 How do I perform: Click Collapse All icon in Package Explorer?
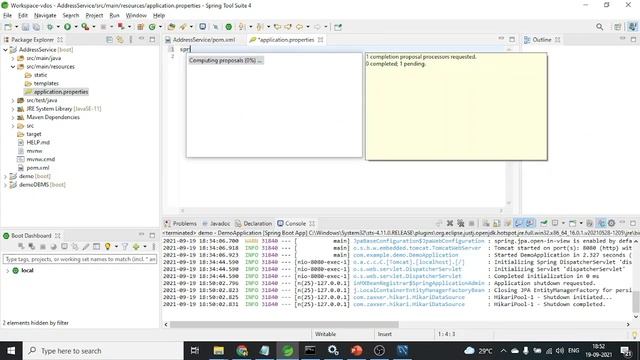tap(109, 40)
